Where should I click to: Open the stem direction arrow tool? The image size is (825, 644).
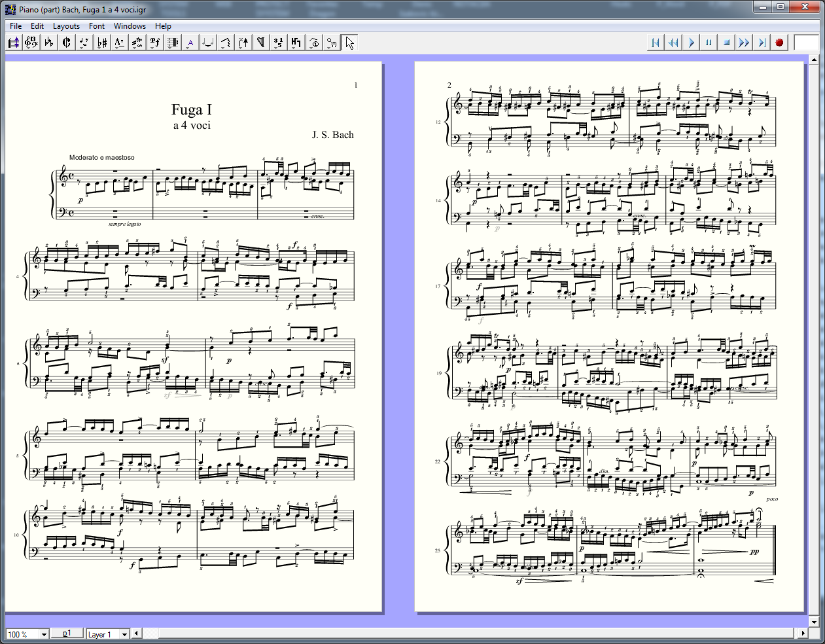[x=243, y=43]
